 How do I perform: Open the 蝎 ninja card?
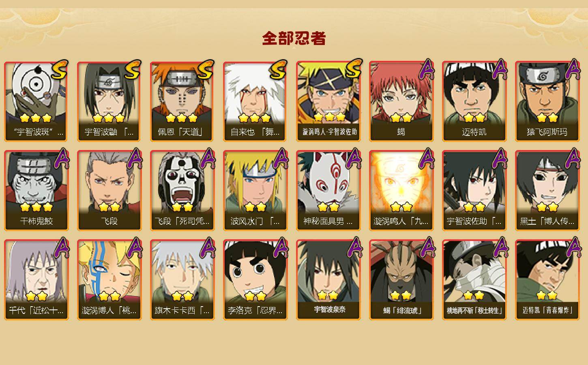click(401, 101)
